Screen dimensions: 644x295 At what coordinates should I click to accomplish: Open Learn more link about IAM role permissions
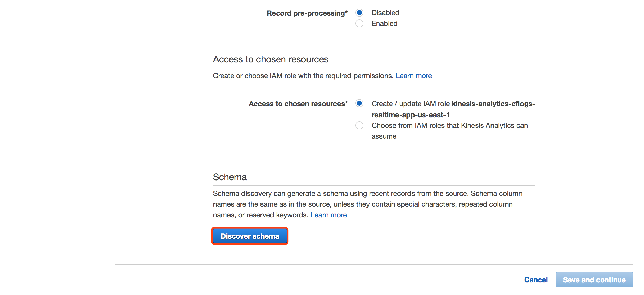click(413, 76)
